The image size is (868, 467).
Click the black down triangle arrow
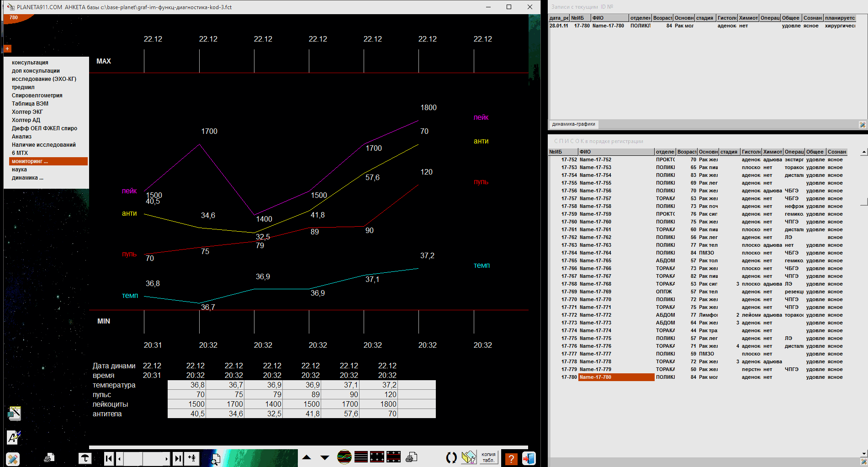pyautogui.click(x=325, y=457)
